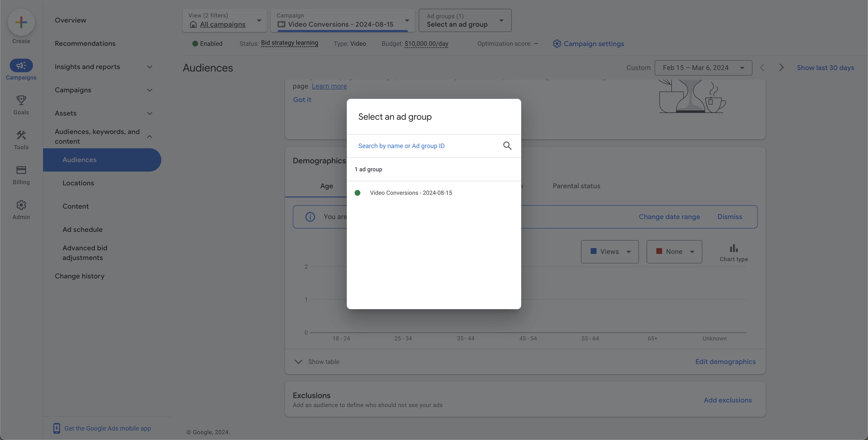
Task: Switch to the Parental status tab
Action: (576, 186)
